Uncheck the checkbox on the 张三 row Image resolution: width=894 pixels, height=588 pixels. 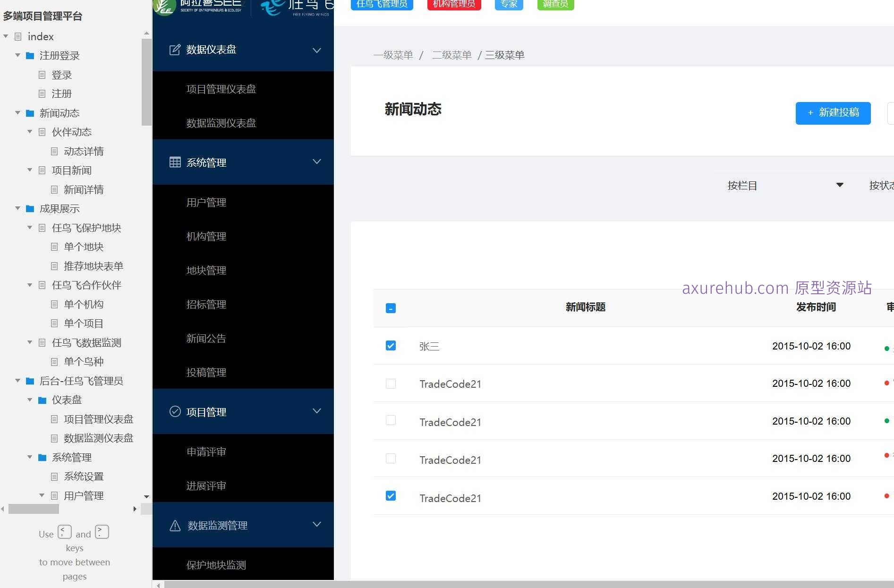390,346
